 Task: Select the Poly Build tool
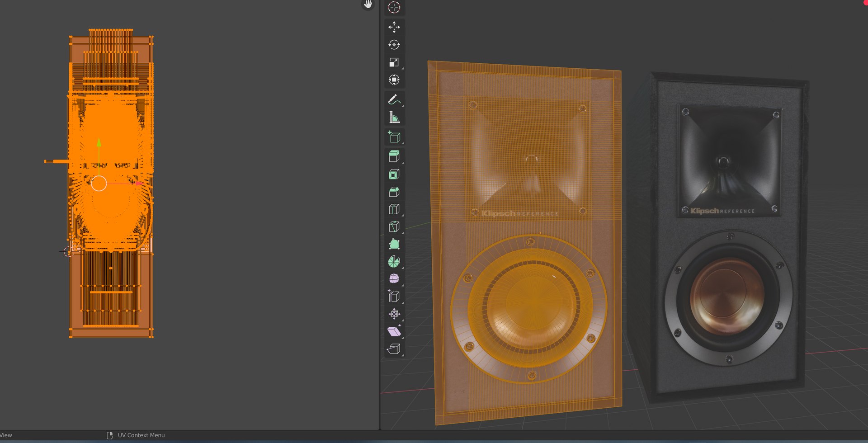click(394, 244)
